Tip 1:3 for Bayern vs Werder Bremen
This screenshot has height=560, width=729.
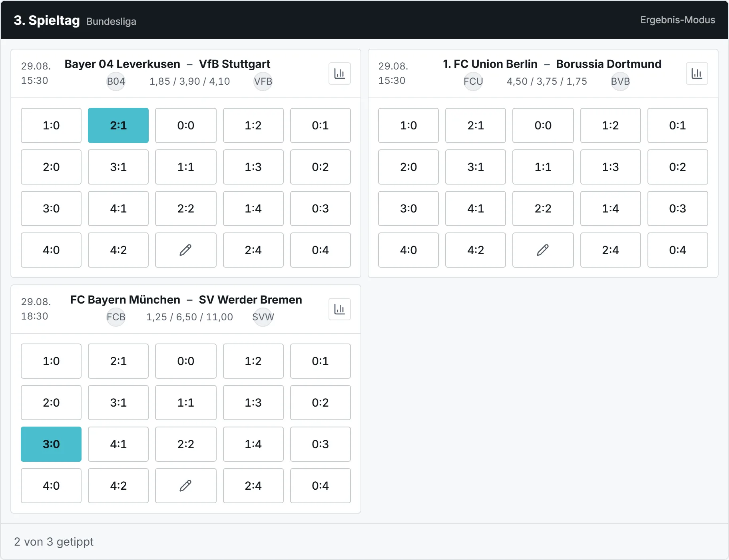pyautogui.click(x=253, y=403)
